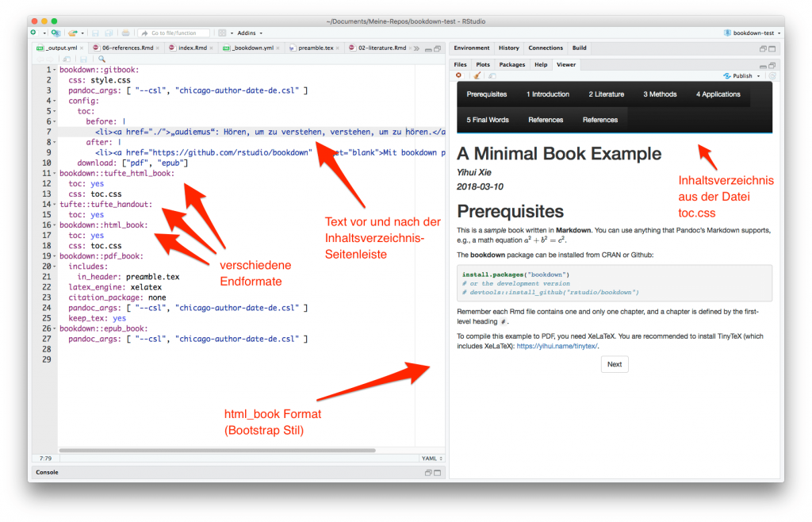Close the index.Rmd tab
This screenshot has width=812, height=522.
click(x=211, y=48)
